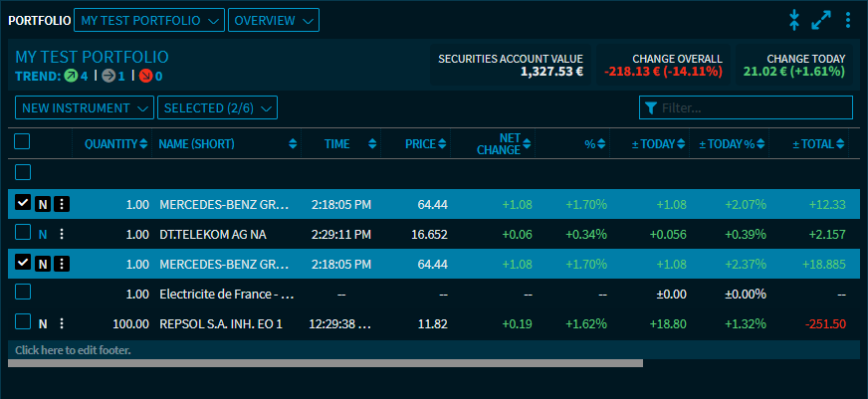The width and height of the screenshot is (868, 399).
Task: Click the ± TOTAL column header
Action: pos(813,144)
